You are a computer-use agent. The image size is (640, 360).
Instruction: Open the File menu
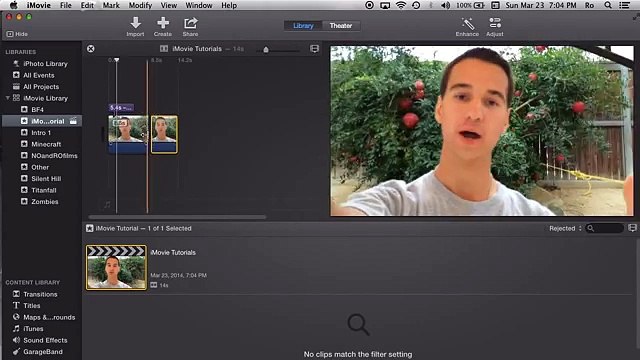[x=66, y=5]
